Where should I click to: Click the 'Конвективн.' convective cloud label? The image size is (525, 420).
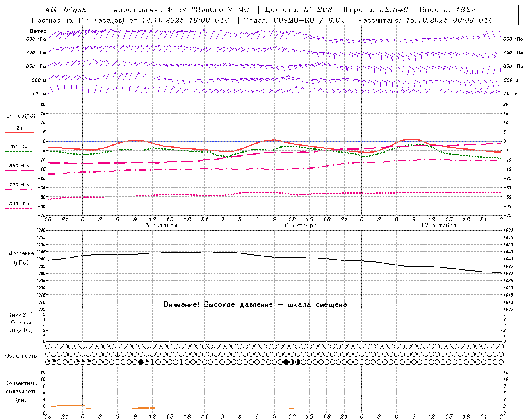tap(21, 383)
